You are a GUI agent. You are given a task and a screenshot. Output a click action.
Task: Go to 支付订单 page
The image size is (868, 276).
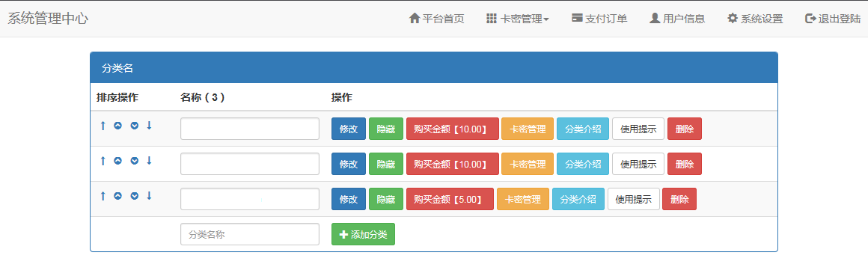(599, 19)
